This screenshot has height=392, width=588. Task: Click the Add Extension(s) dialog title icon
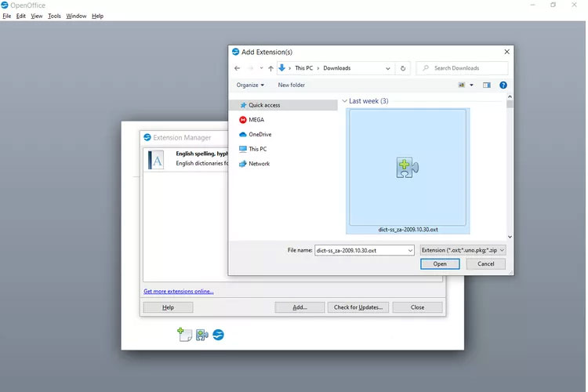(235, 52)
